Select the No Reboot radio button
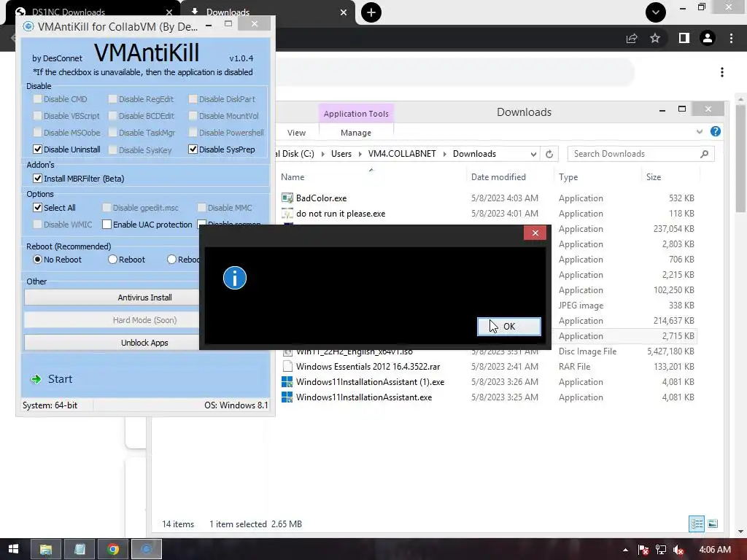 pos(37,260)
